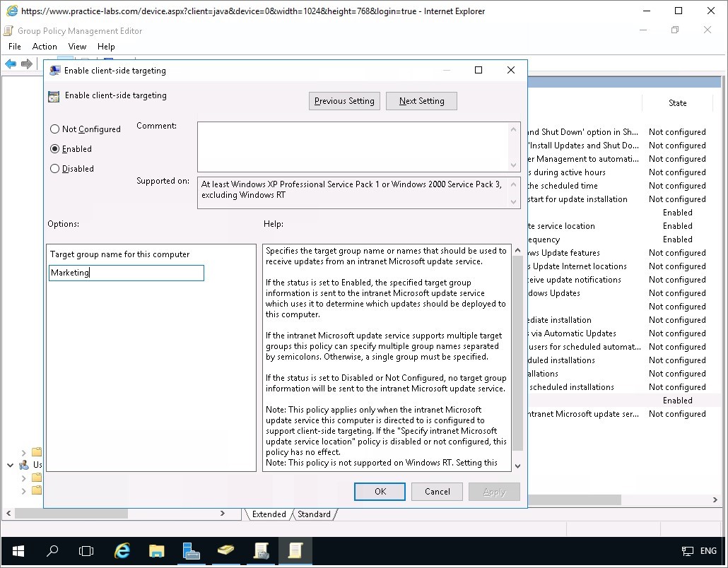
Task: Expand the folder above User Configuration
Action: click(x=24, y=452)
